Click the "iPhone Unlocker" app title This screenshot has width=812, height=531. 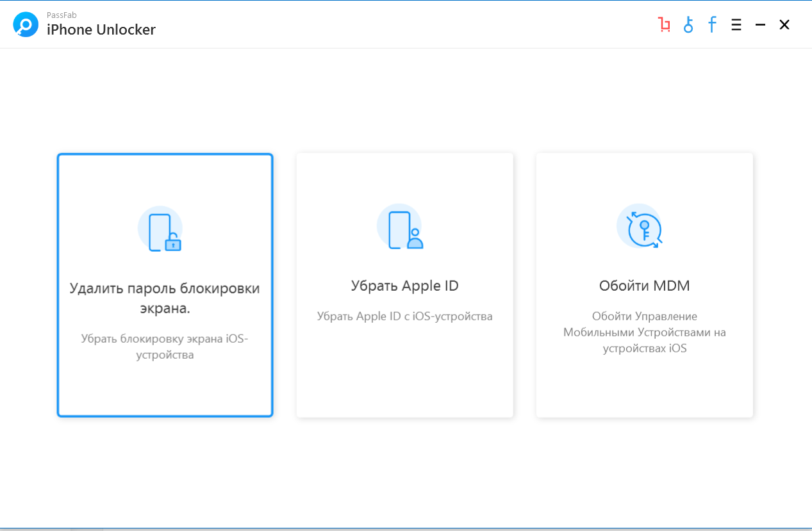[x=101, y=29]
